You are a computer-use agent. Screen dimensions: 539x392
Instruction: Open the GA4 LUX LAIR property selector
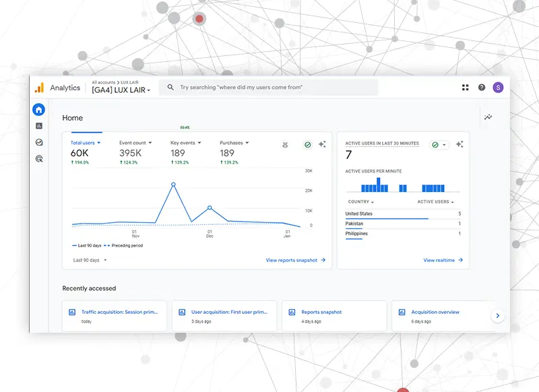click(x=121, y=90)
